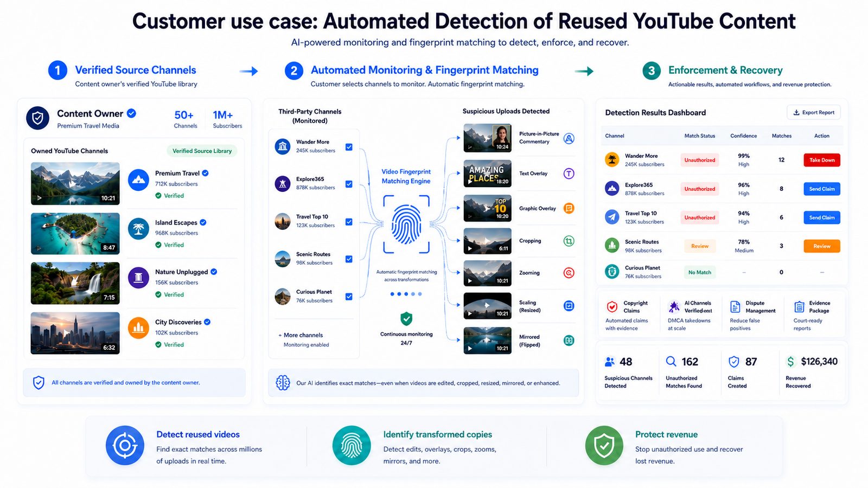Click the Claims Created shield icon
The height and width of the screenshot is (488, 868).
pyautogui.click(x=733, y=362)
